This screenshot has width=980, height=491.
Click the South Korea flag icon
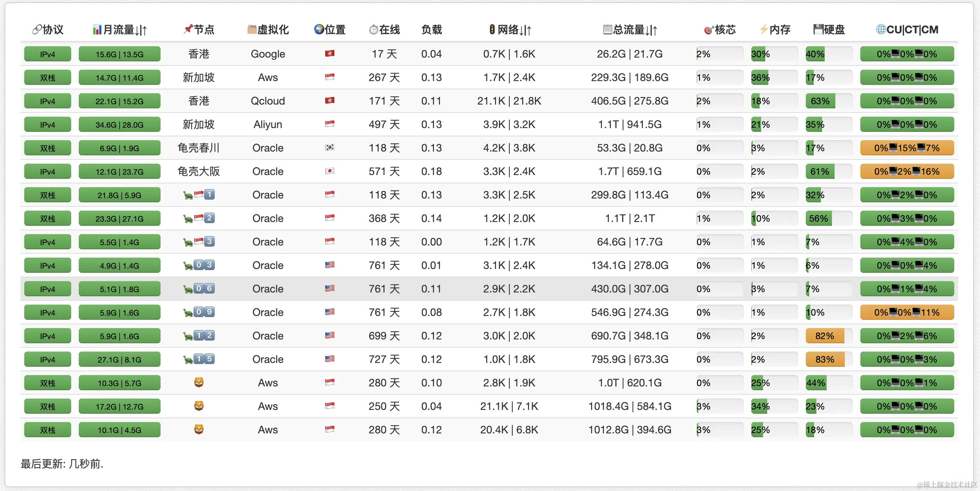329,148
